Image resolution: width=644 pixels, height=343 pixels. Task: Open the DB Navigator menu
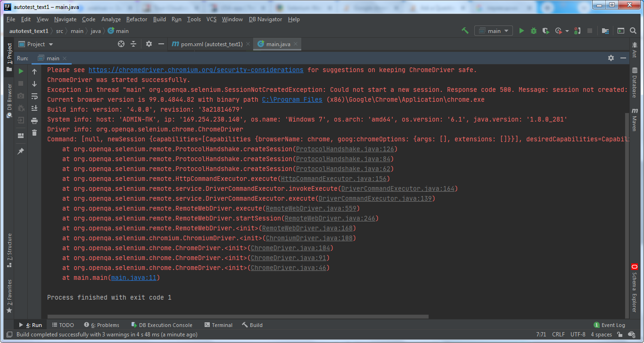click(265, 19)
